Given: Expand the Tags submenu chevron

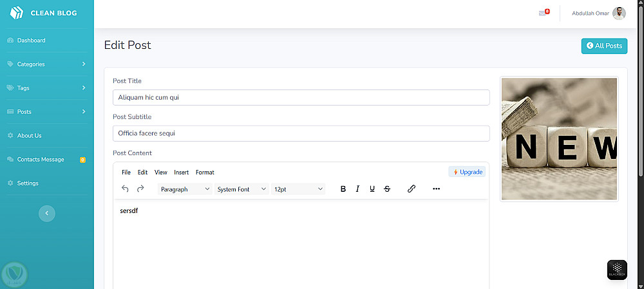Looking at the screenshot, I should coord(83,88).
